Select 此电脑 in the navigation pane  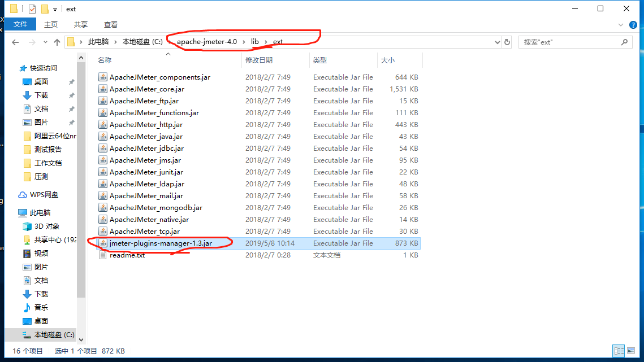click(40, 212)
